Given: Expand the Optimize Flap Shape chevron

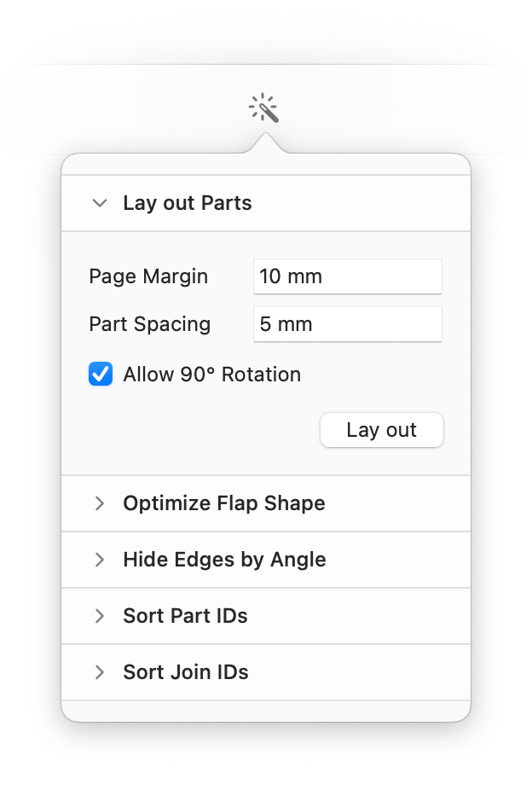Looking at the screenshot, I should point(100,503).
